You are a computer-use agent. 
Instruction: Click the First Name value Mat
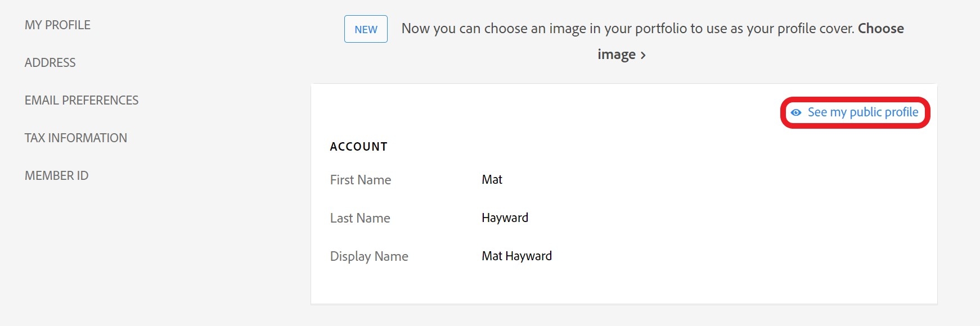[x=492, y=179]
